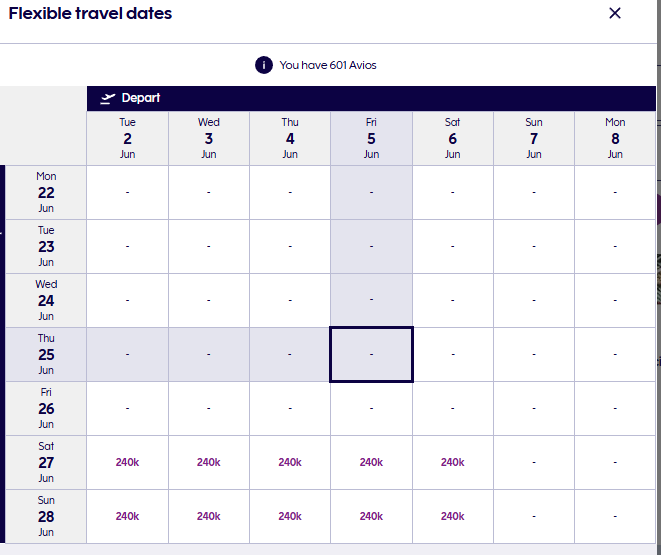Image resolution: width=661 pixels, height=555 pixels.
Task: Select 240k fare for 2 Jun and 27 Jun
Action: 127,462
